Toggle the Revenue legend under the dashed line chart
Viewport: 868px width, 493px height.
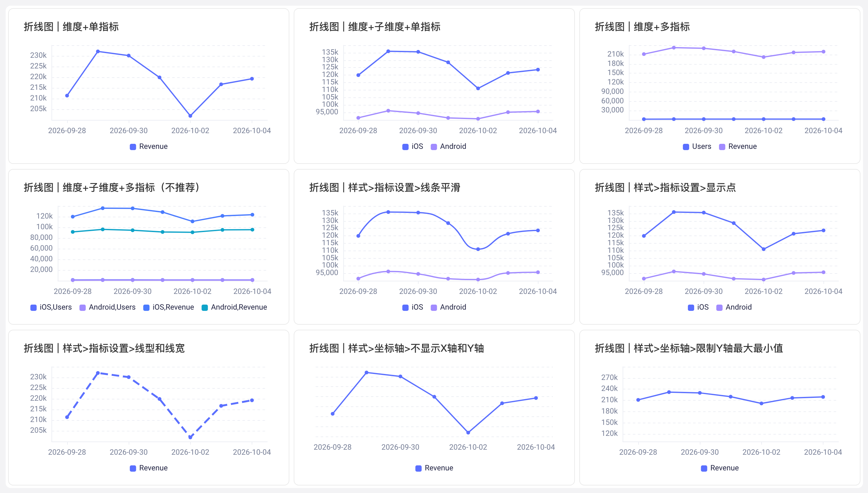[x=148, y=468]
